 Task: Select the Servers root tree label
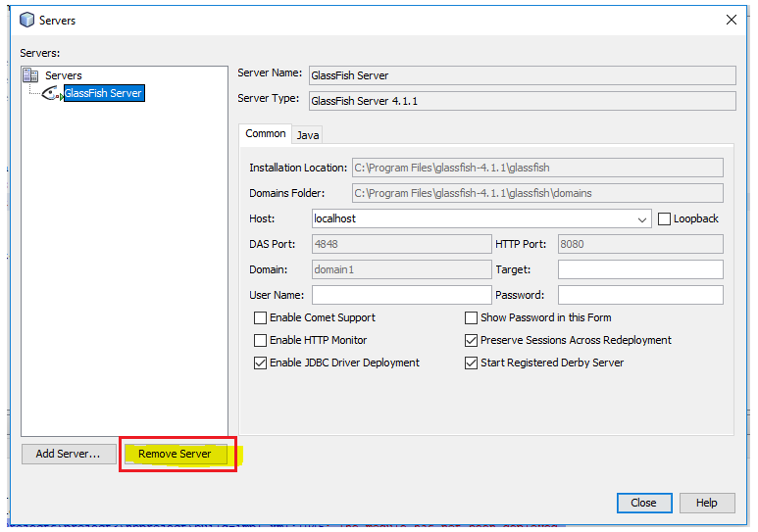(64, 75)
